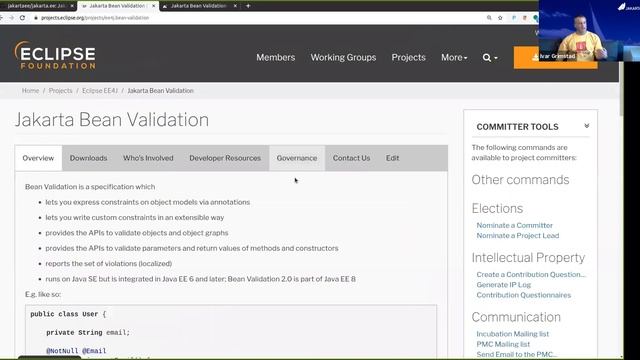Viewport: 640px width, 360px height.
Task: Collapse the Committer Tools panel chevron
Action: (587, 126)
